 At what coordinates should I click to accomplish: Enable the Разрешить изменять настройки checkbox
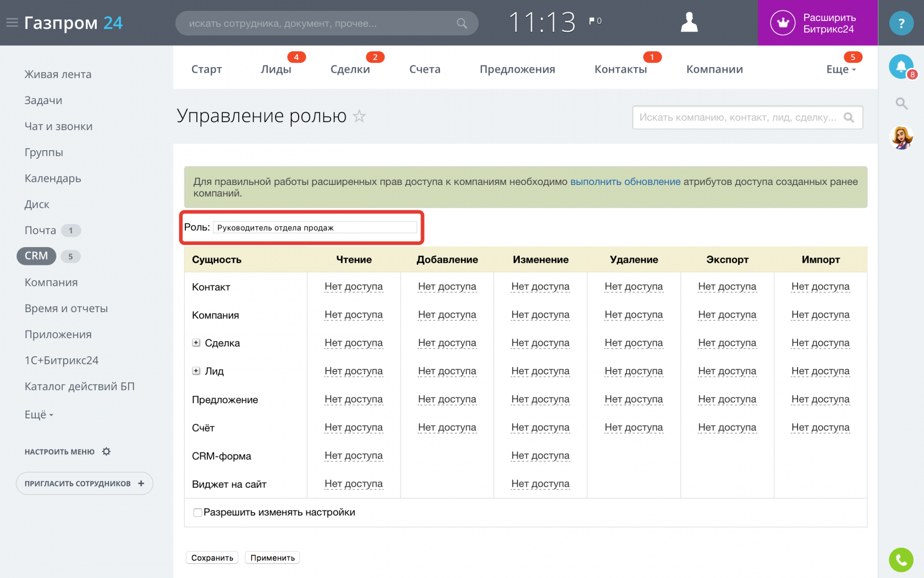point(197,512)
